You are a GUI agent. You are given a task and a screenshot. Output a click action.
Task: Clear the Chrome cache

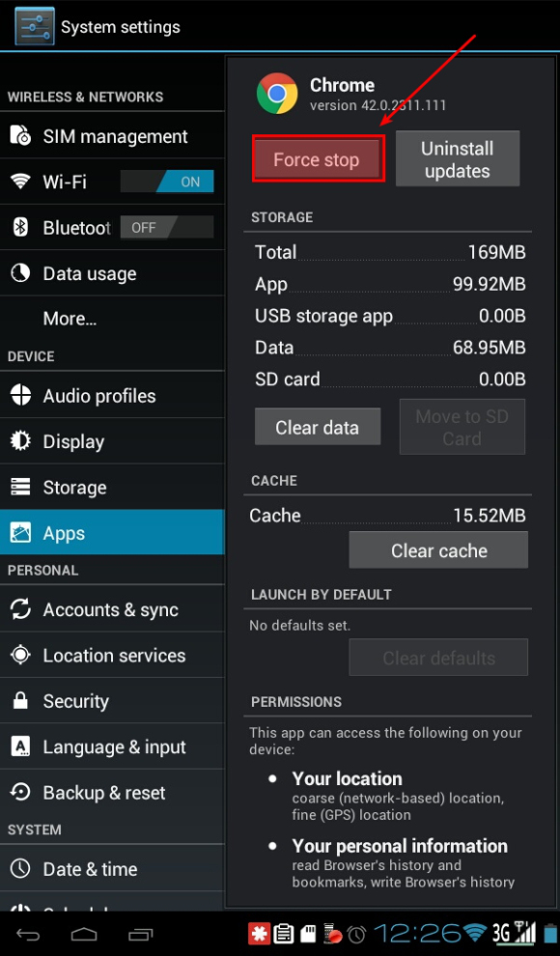pos(438,550)
